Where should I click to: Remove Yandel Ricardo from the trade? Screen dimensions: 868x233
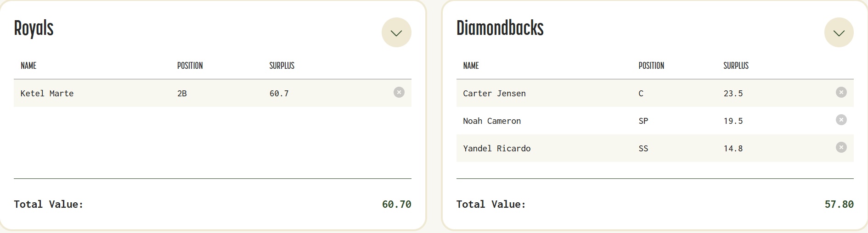[x=841, y=148]
